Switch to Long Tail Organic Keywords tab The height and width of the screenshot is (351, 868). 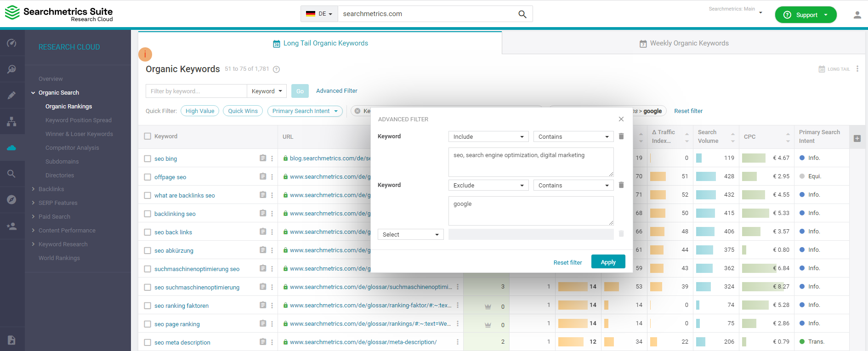click(x=320, y=43)
